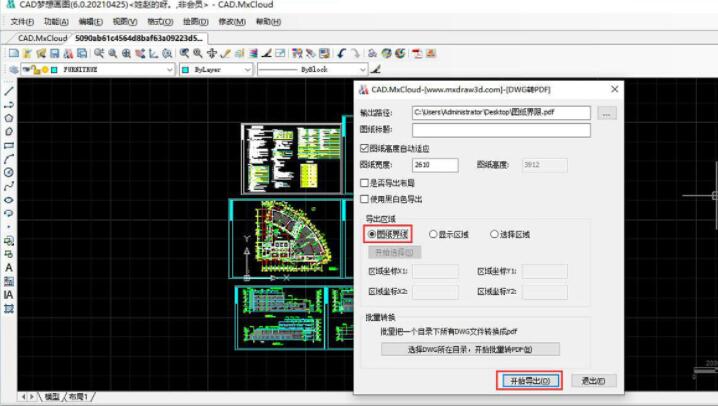Select the Polyline tool below the Line tool
This screenshot has width=718, height=406.
point(9,105)
